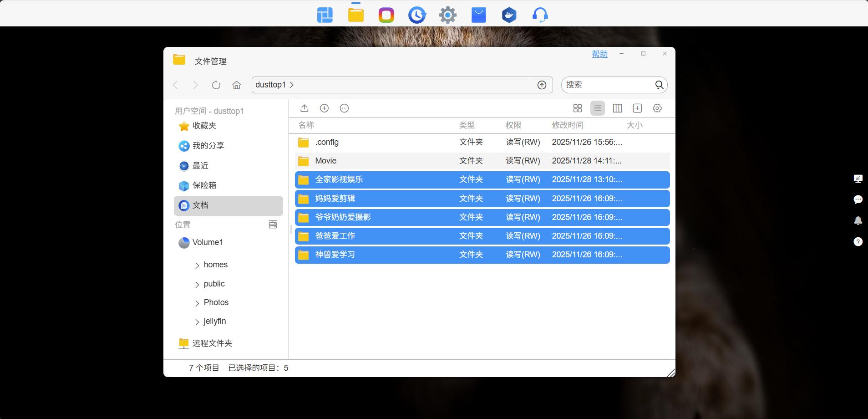The image size is (868, 419).
Task: Switch to column view
Action: coord(617,108)
